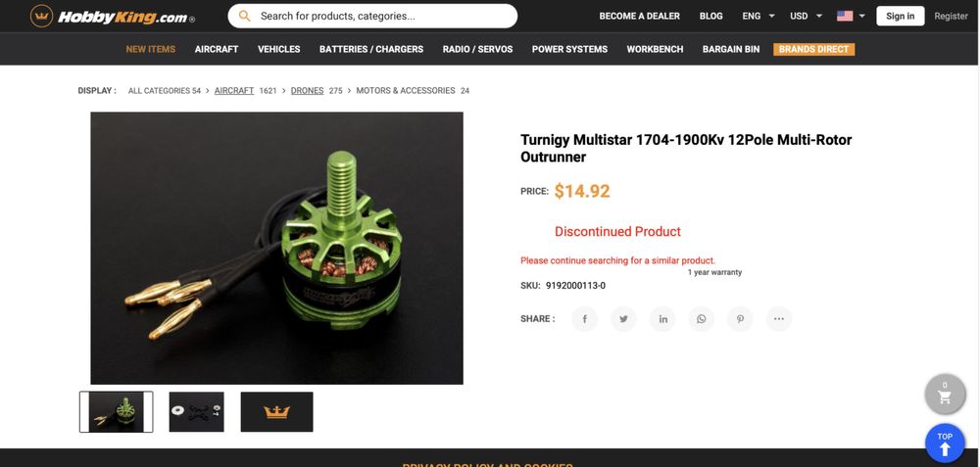The width and height of the screenshot is (980, 467).
Task: Click the blue TOP arrow button
Action: [x=945, y=444]
